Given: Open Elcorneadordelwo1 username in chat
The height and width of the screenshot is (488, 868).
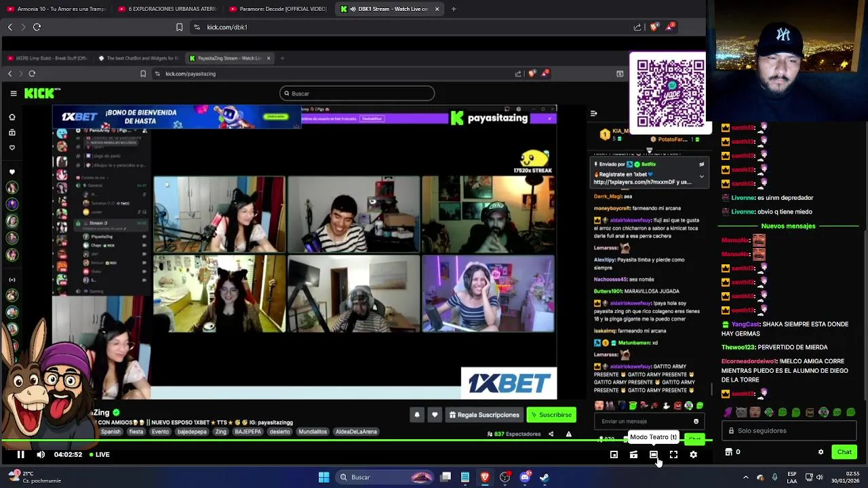Looking at the screenshot, I should pos(749,361).
